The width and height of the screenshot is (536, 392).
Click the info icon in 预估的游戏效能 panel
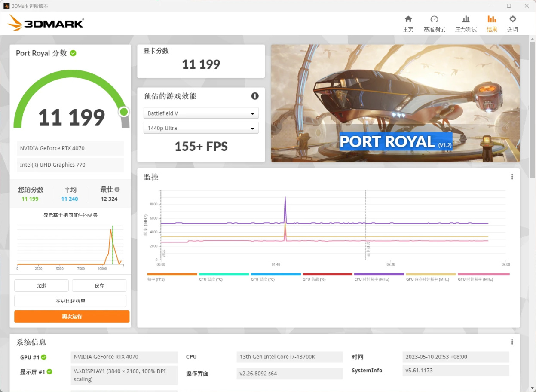[255, 96]
